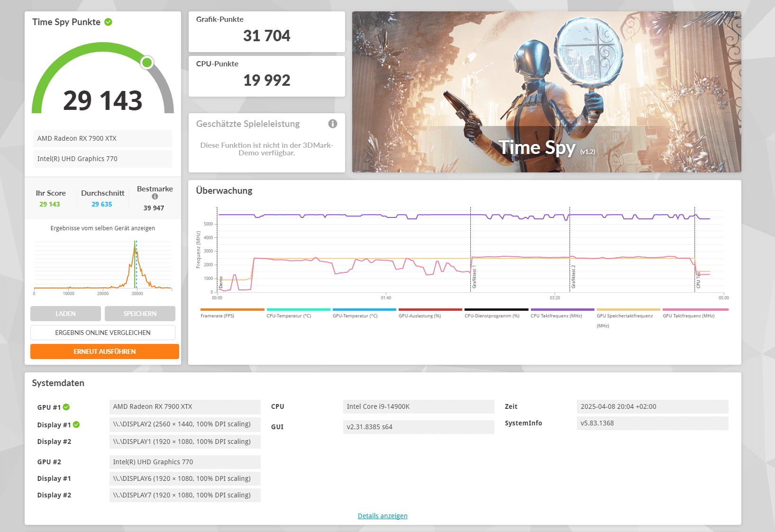Click the message Diese Funktion ist nicht verfügbar

tap(267, 149)
